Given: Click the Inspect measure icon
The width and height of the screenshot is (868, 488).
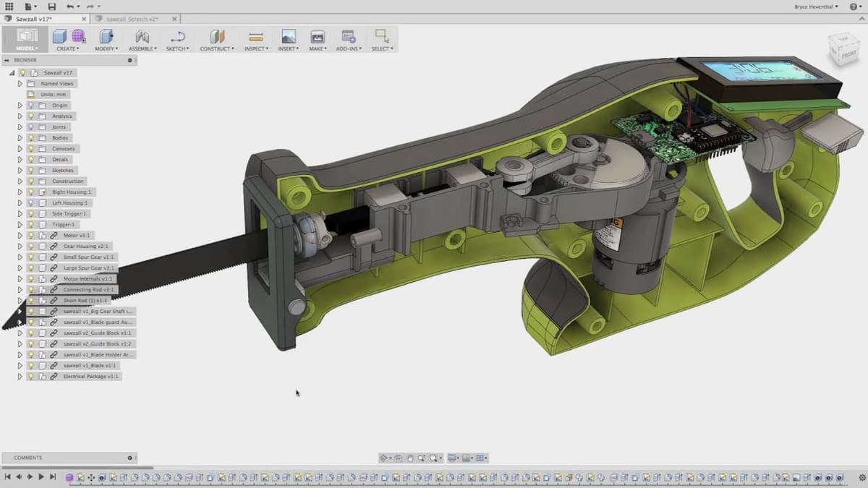Looking at the screenshot, I should click(255, 36).
